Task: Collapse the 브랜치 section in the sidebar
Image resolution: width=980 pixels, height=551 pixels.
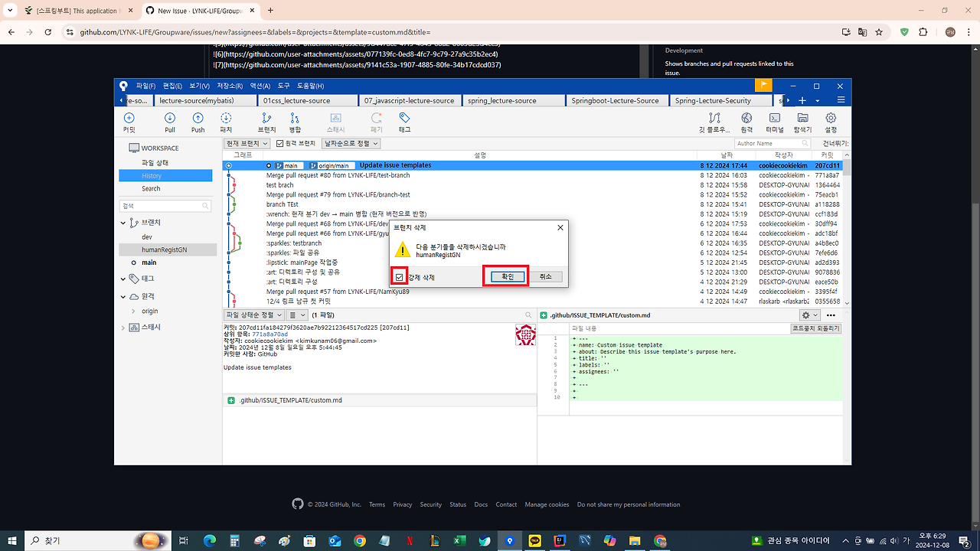Action: click(x=123, y=223)
